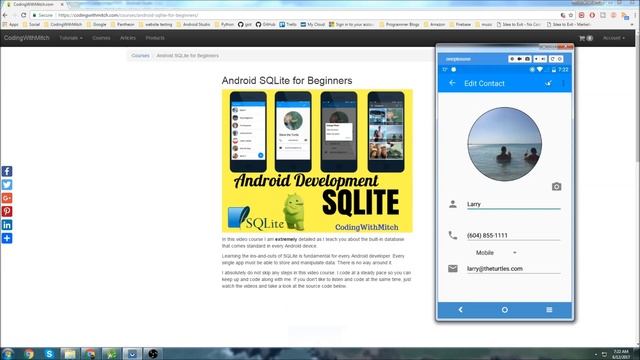Click the browser address bar URL

128,15
